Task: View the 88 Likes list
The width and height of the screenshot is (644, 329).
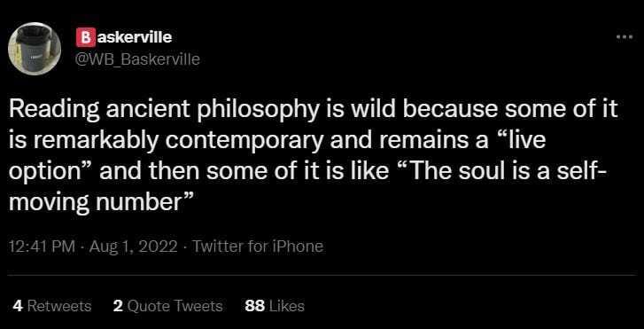Action: coord(275,306)
